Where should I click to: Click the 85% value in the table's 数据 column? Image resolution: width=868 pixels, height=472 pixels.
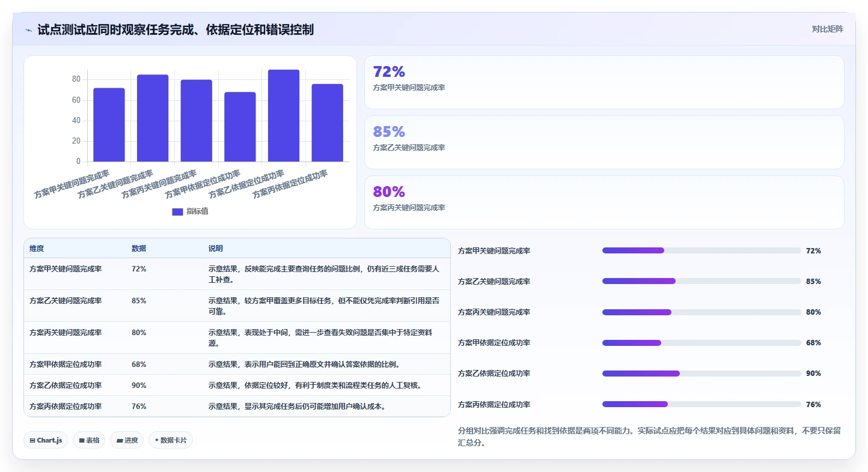[139, 301]
